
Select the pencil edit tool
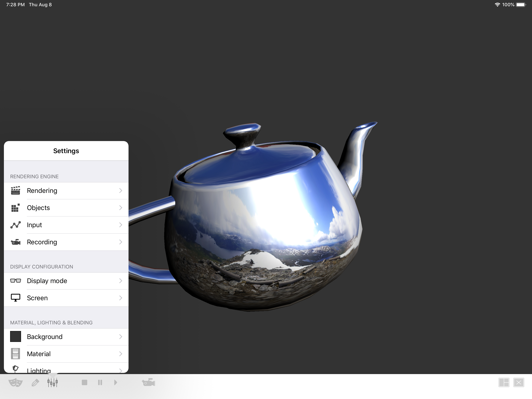tap(35, 383)
